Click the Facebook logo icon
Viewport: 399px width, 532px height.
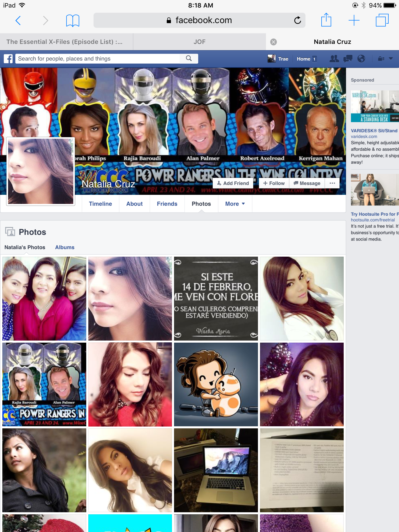pos(8,59)
